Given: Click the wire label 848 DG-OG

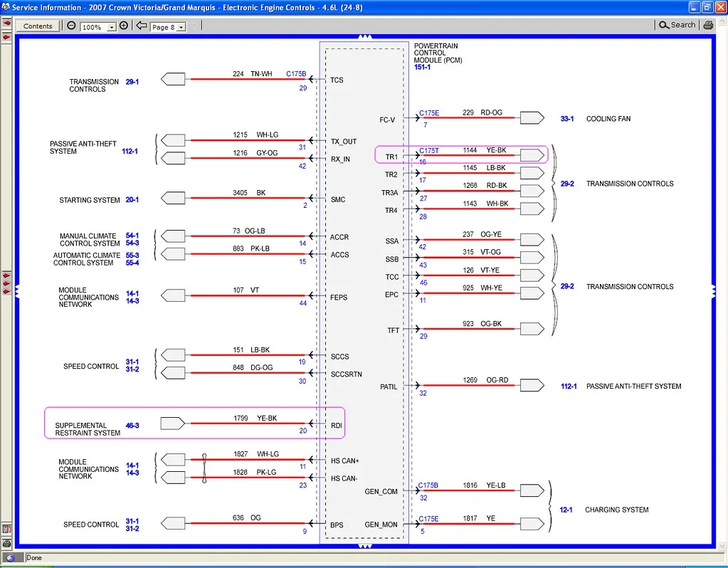Looking at the screenshot, I should tap(253, 367).
